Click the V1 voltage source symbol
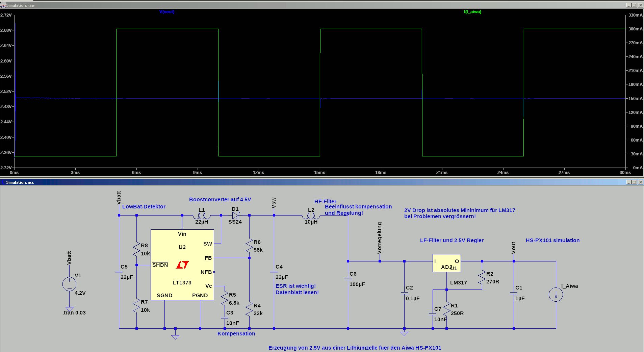This screenshot has width=644, height=352. tap(69, 284)
